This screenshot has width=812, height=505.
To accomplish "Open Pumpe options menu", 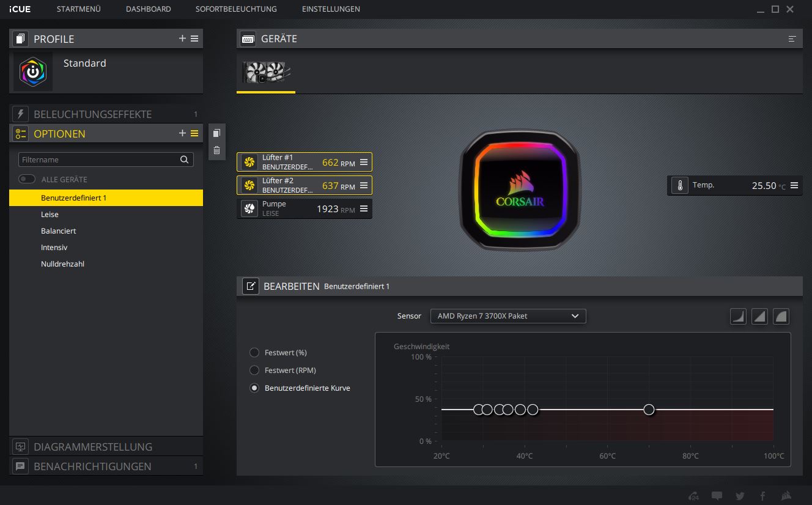I will click(x=364, y=208).
